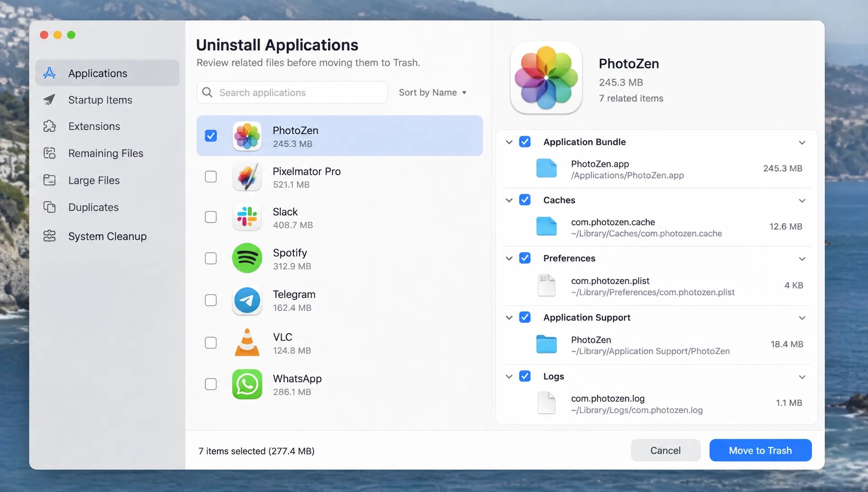Uncheck the PhotoZen app checkbox

tap(211, 136)
